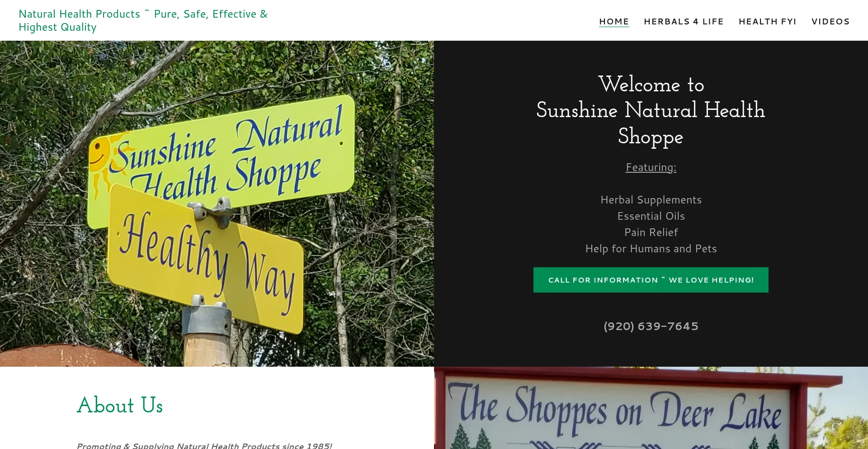Open the Home menu item
This screenshot has width=868, height=449.
tap(614, 21)
